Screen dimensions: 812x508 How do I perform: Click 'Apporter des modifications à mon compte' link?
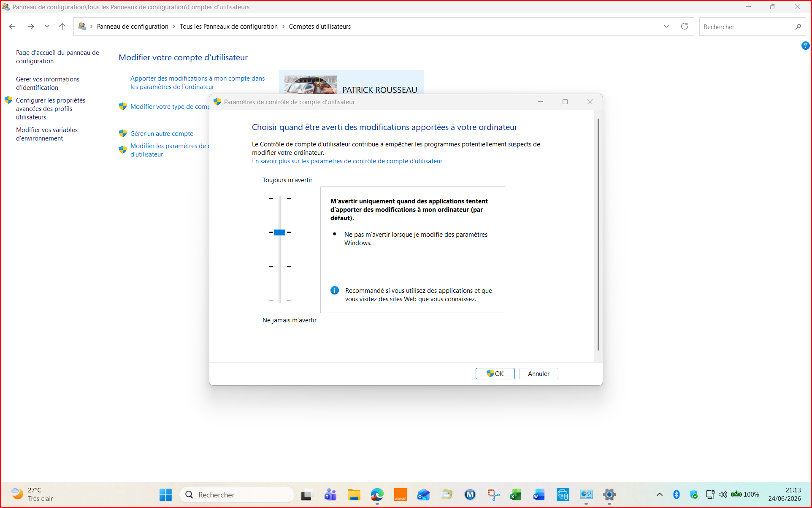[x=198, y=83]
